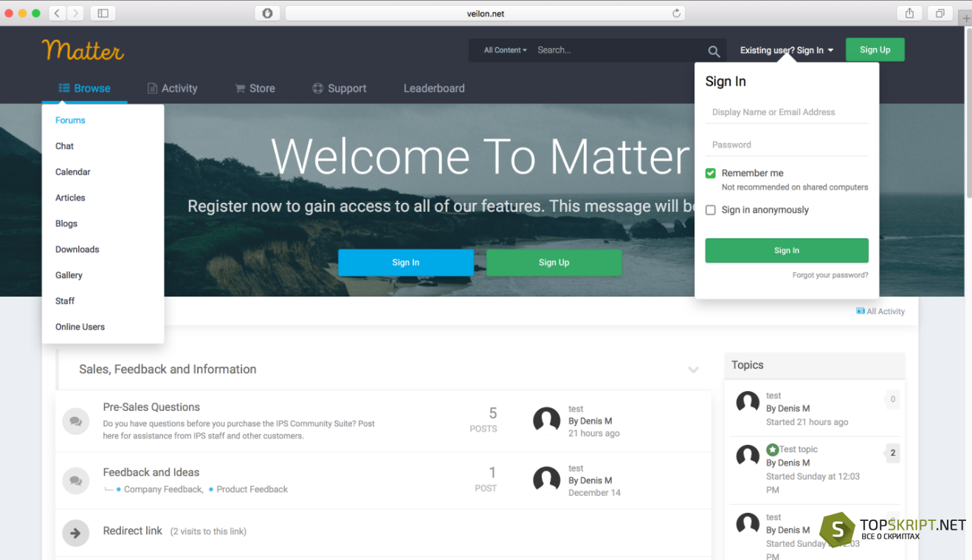Open the Safari share icon
This screenshot has height=560, width=972.
point(909,13)
